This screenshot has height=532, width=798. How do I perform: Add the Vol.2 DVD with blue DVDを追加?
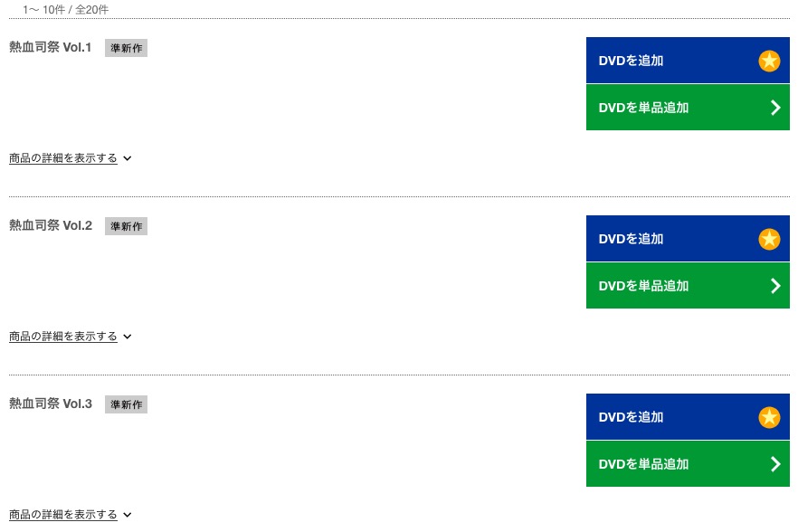tap(688, 238)
